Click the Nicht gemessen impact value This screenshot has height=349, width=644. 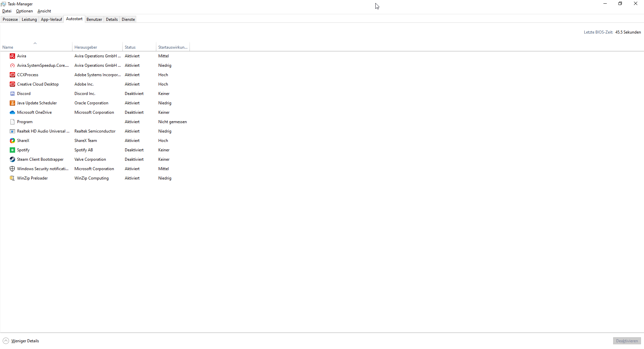172,122
